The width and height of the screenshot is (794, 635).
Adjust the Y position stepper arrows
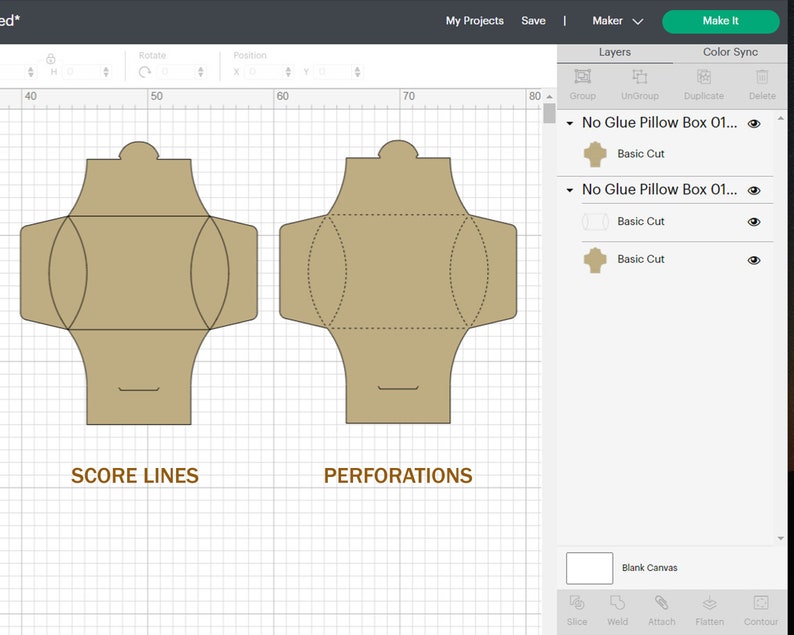[x=358, y=72]
